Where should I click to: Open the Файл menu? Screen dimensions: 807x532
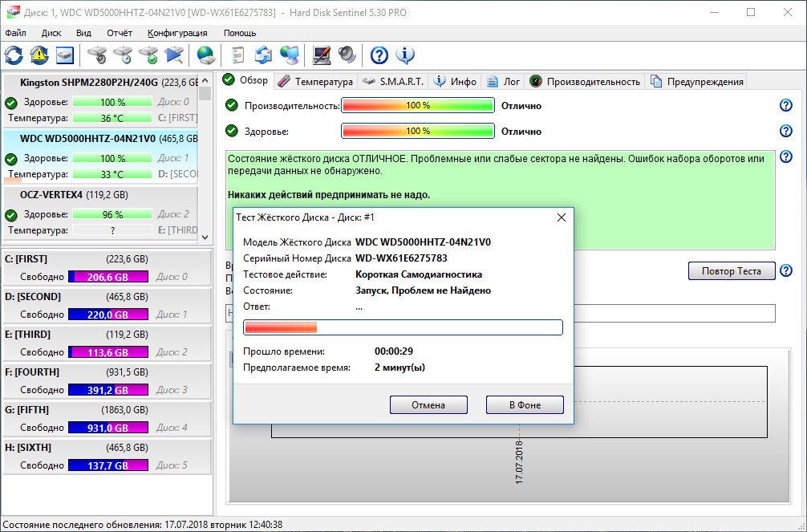pyautogui.click(x=15, y=33)
